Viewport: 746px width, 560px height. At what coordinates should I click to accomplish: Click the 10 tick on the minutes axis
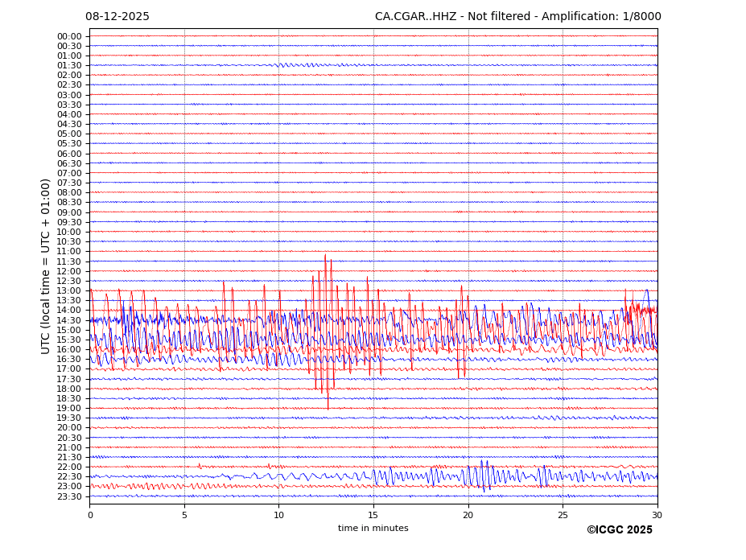[x=278, y=515]
